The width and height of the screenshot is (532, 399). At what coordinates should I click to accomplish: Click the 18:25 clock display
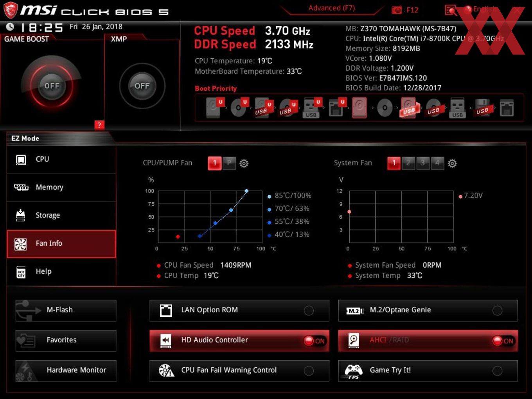tap(41, 27)
